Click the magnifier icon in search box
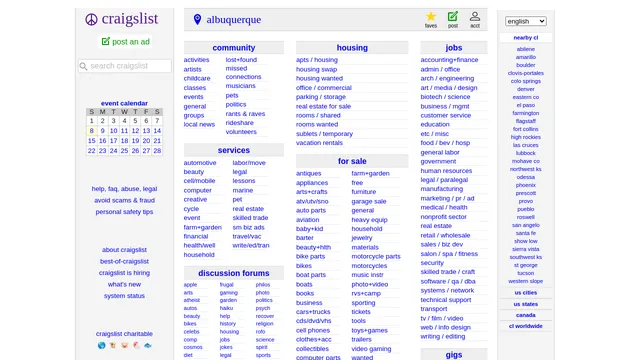Image resolution: width=640 pixels, height=360 pixels. click(x=84, y=66)
